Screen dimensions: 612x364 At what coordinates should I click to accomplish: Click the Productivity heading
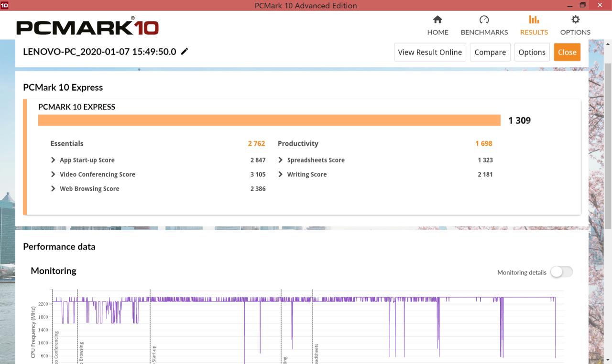tap(298, 143)
